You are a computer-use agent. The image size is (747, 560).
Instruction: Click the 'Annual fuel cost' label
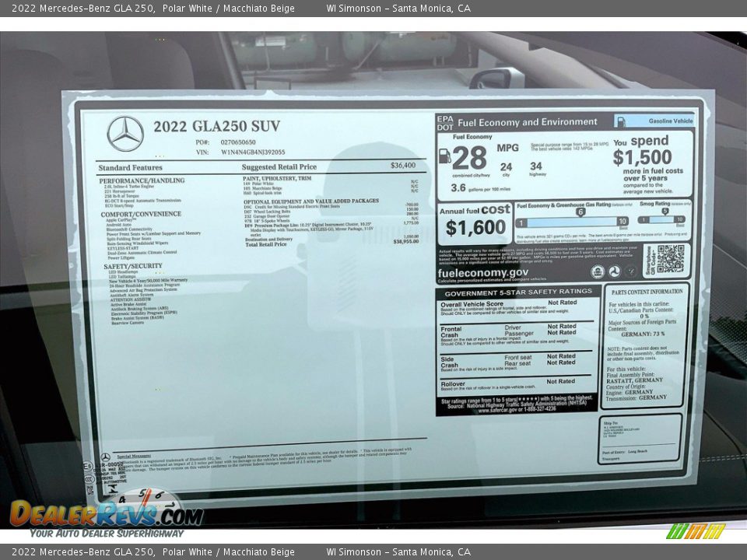click(475, 210)
